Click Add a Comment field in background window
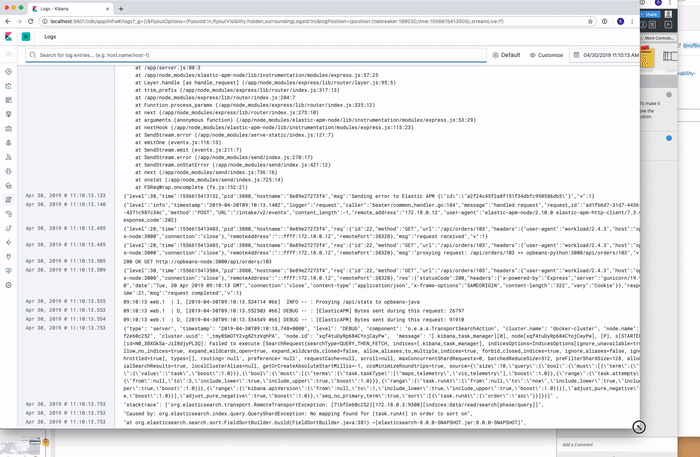 pos(577,445)
